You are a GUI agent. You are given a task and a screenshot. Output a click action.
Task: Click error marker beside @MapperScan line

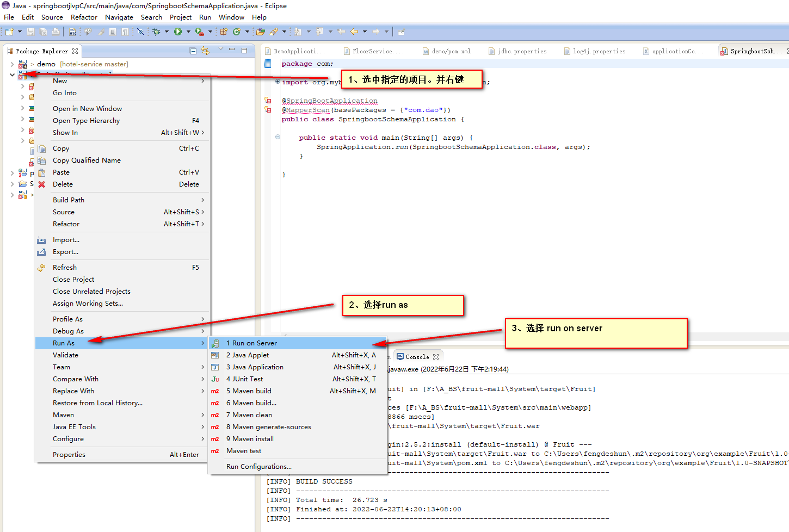click(x=268, y=110)
